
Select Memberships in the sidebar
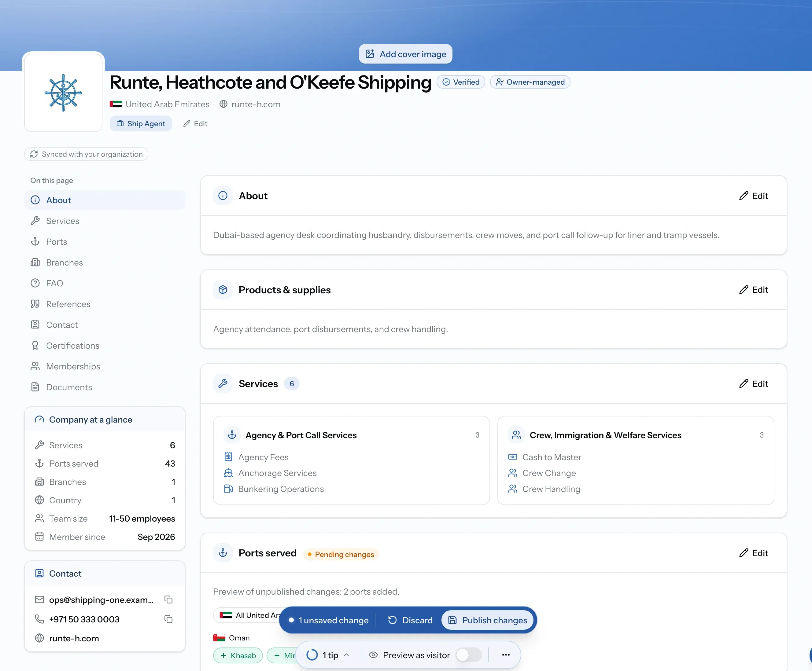coord(105,366)
